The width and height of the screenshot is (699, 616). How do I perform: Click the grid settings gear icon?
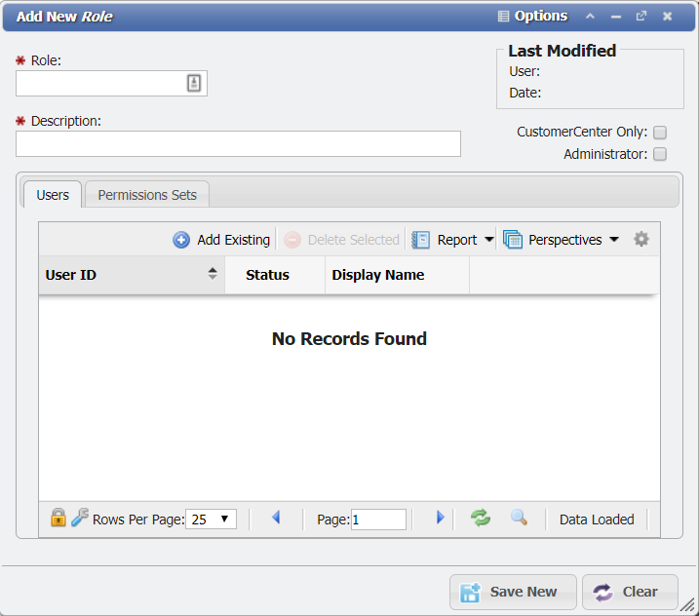click(x=641, y=240)
